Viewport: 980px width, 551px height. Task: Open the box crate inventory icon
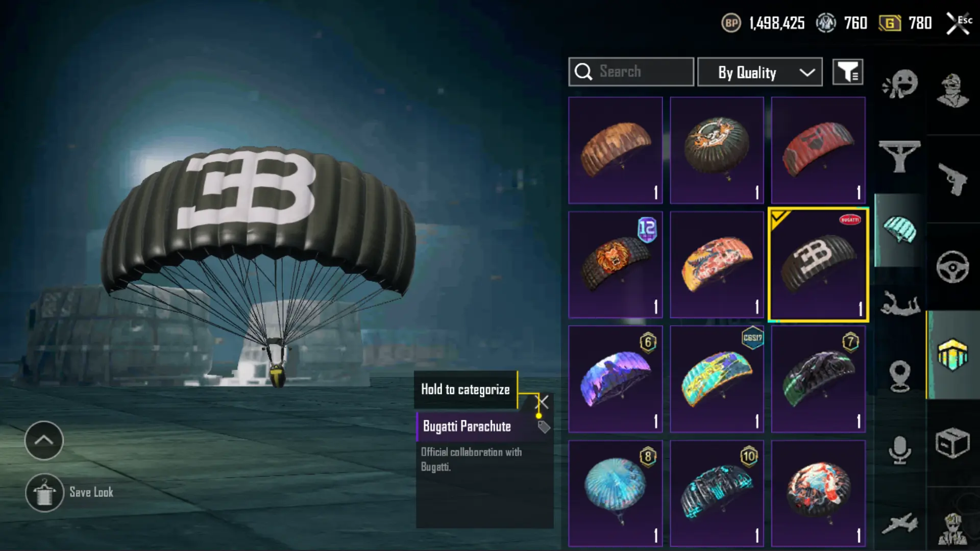click(952, 443)
